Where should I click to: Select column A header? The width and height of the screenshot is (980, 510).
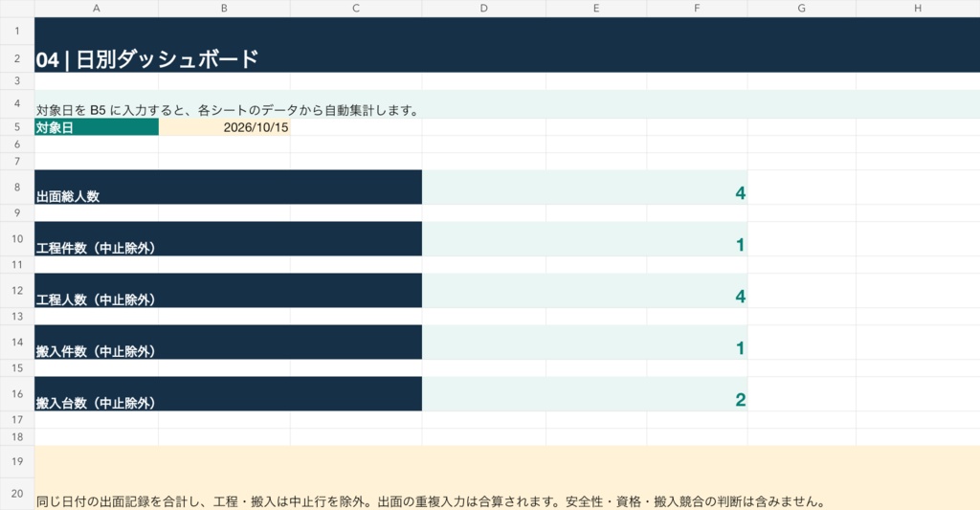pyautogui.click(x=97, y=8)
